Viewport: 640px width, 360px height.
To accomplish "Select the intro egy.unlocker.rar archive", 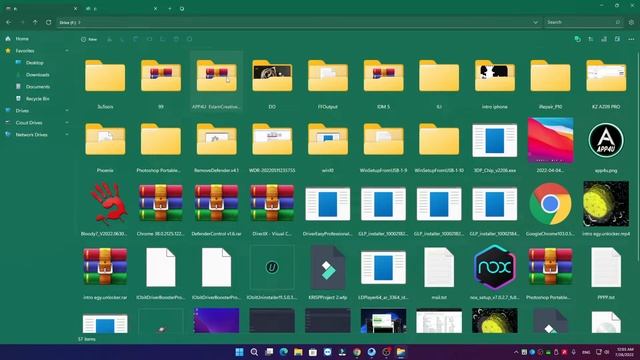I will point(105,273).
